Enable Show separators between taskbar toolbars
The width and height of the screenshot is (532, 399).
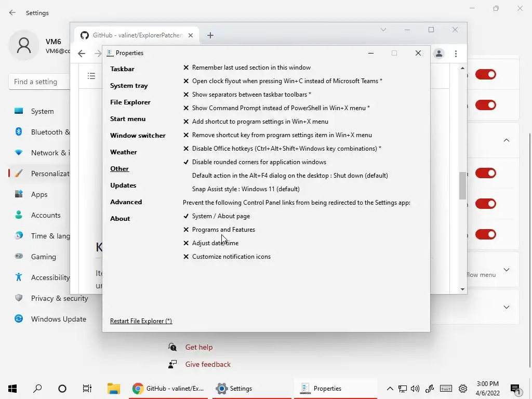(247, 95)
